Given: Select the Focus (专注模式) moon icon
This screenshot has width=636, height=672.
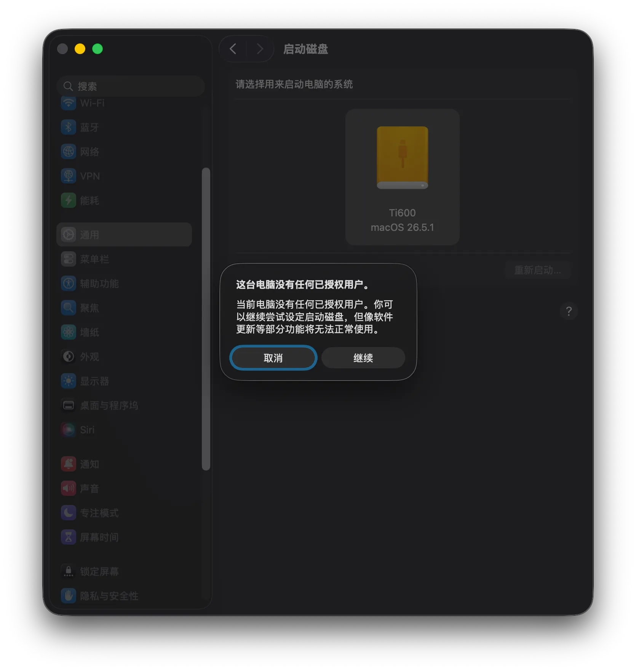Looking at the screenshot, I should (69, 513).
